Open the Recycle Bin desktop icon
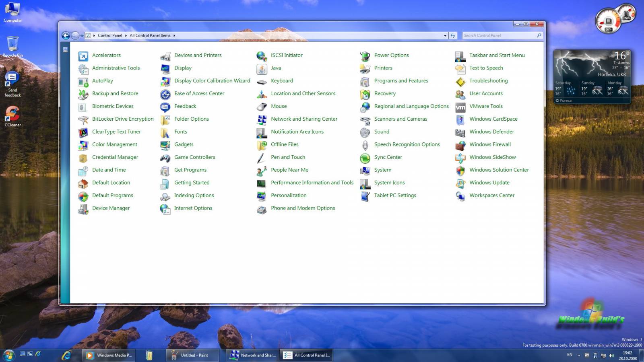Image resolution: width=644 pixels, height=362 pixels. tap(12, 47)
